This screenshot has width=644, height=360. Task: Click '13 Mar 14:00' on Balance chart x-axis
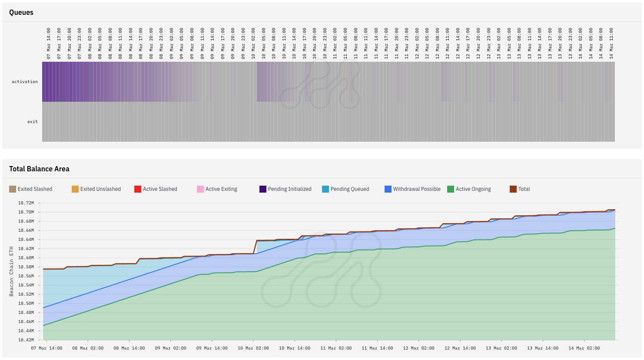(543, 348)
